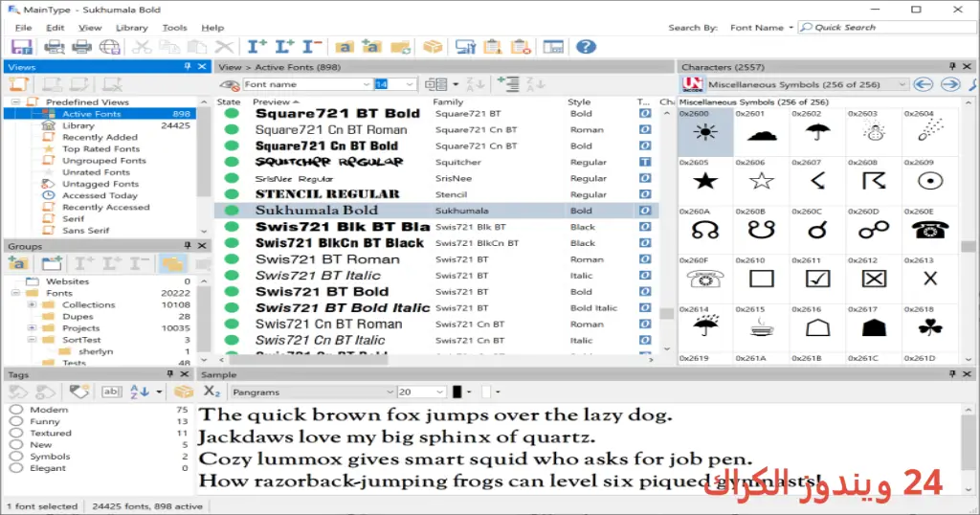Open the Miscellaneous Symbols block dropdown
Viewport: 980px width, 515px height.
(x=902, y=84)
